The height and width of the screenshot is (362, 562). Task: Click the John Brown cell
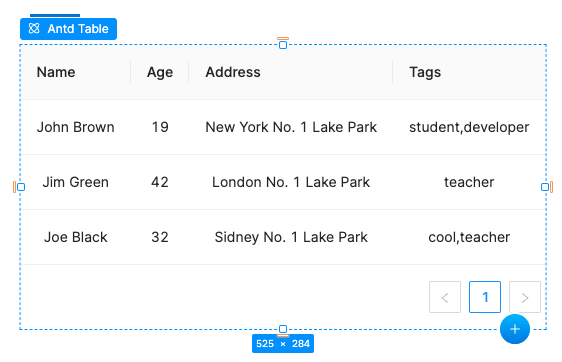[x=76, y=127]
